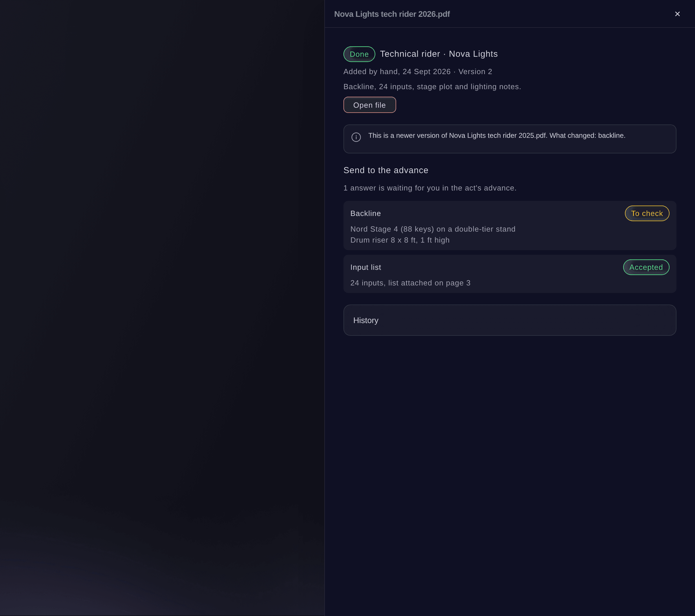This screenshot has width=695, height=616.
Task: Click the Done status badge
Action: pyautogui.click(x=359, y=54)
